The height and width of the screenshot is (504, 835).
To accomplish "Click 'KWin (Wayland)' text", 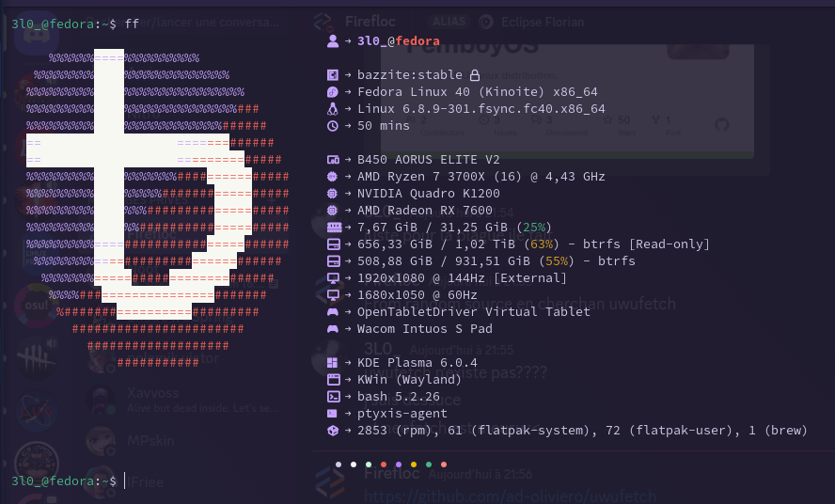I will tap(410, 380).
